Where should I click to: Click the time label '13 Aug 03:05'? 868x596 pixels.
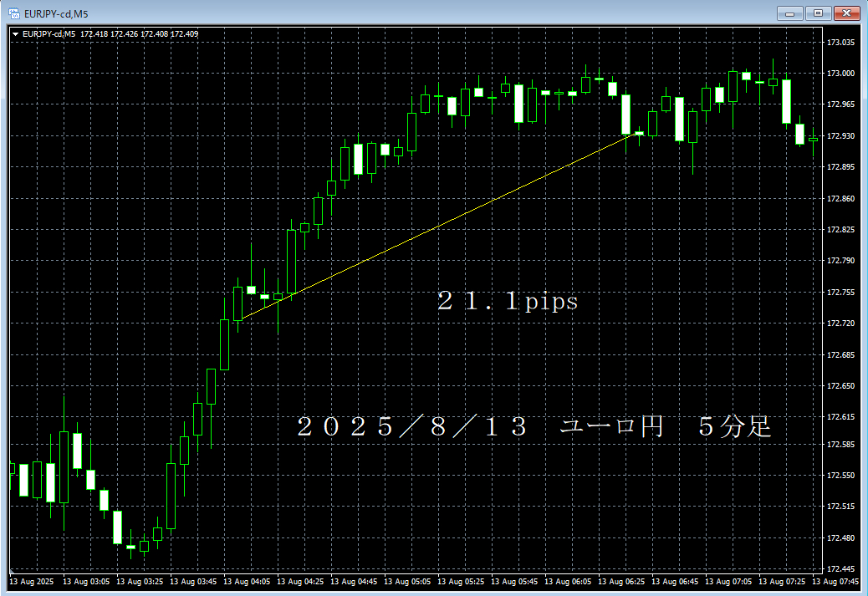(x=86, y=581)
